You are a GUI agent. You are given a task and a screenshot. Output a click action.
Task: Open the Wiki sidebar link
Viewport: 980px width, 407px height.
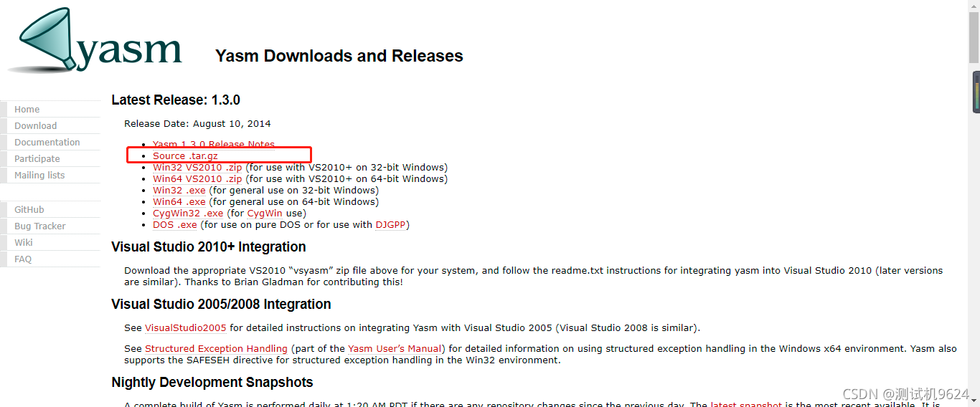[24, 243]
